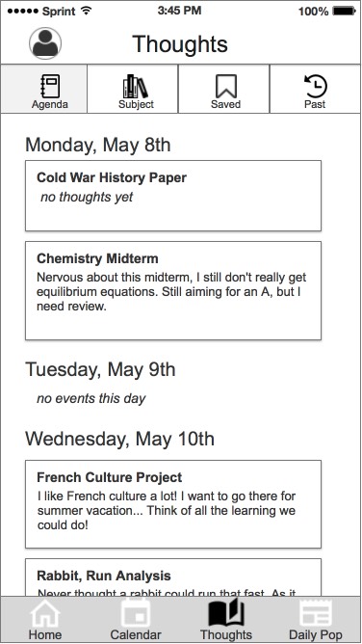The width and height of the screenshot is (362, 644).
Task: Tap the Wednesday, May 10th heading
Action: [119, 439]
